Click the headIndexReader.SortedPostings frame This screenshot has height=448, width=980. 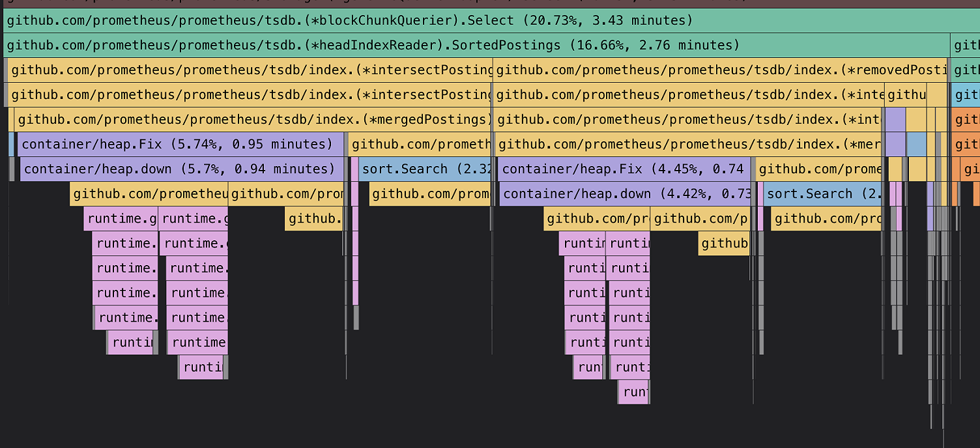(456, 45)
